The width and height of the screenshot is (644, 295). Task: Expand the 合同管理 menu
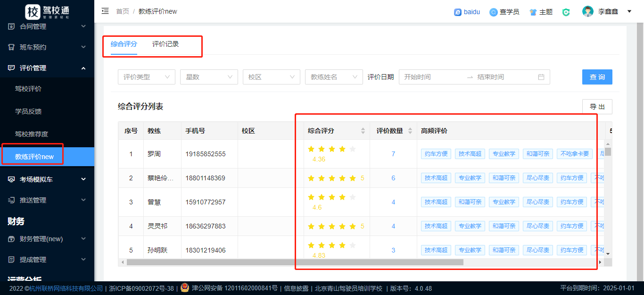point(83,26)
